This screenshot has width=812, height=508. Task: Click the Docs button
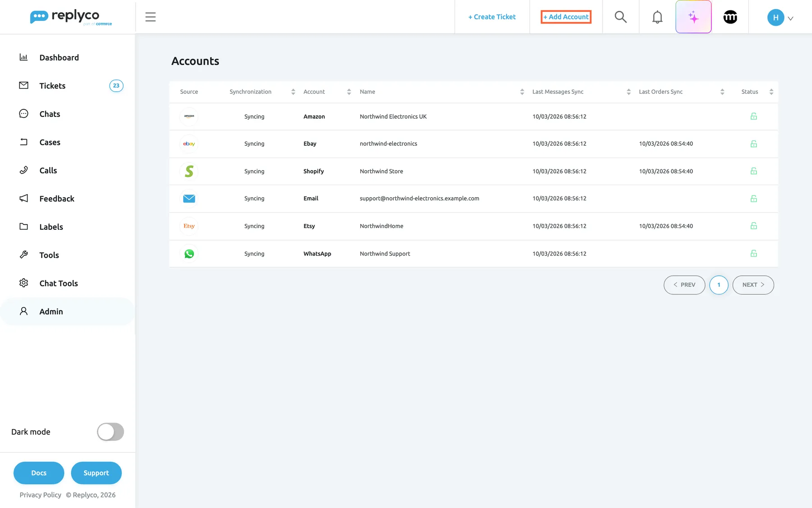click(39, 473)
